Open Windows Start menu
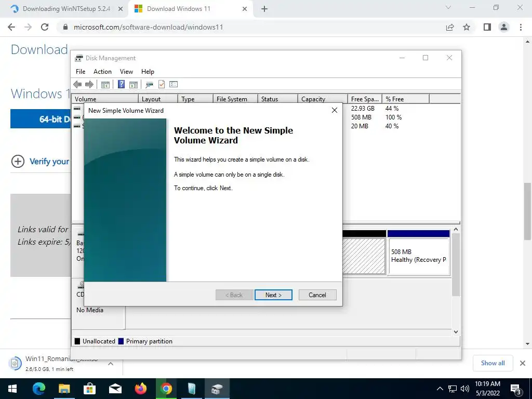The width and height of the screenshot is (532, 399). (x=12, y=389)
